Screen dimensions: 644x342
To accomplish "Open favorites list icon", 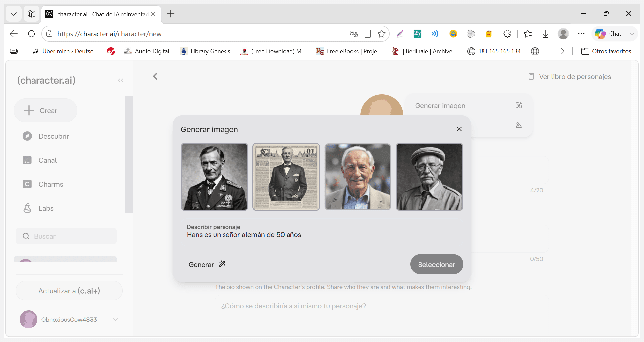I will (x=528, y=34).
